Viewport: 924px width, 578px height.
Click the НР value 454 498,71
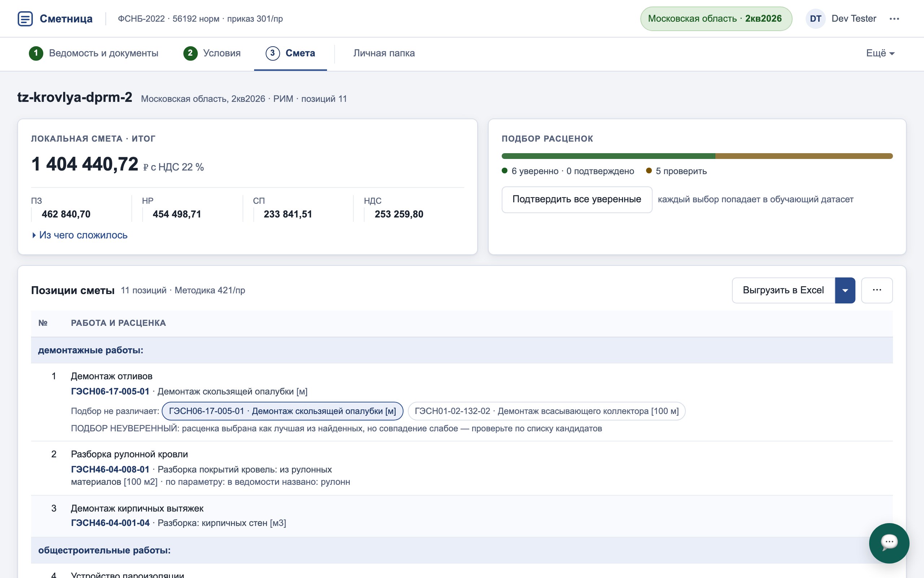click(x=177, y=214)
